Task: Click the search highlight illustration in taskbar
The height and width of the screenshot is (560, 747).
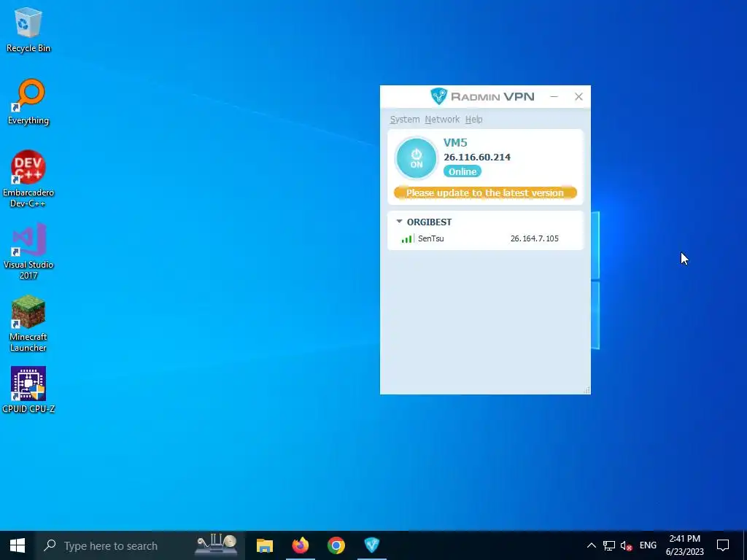Action: click(x=217, y=545)
